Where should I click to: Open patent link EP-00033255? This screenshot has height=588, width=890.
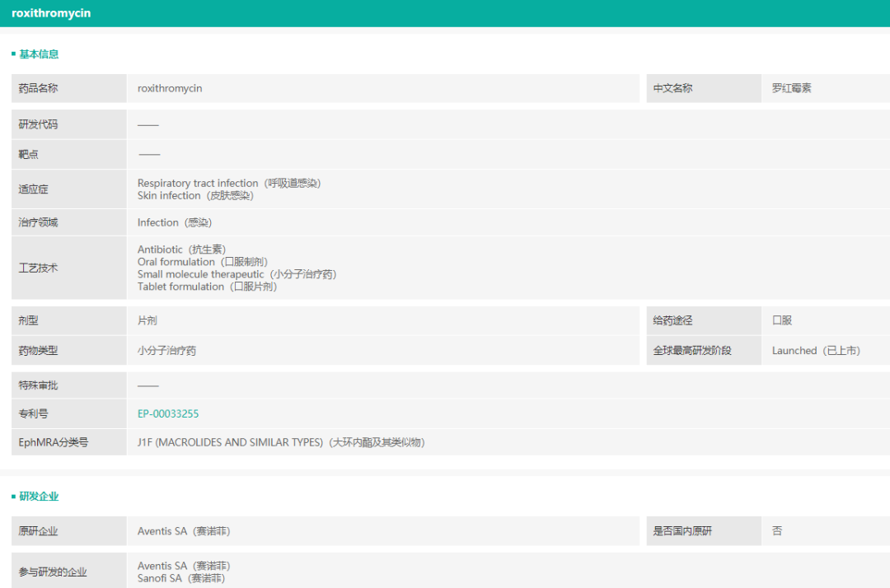pos(168,414)
